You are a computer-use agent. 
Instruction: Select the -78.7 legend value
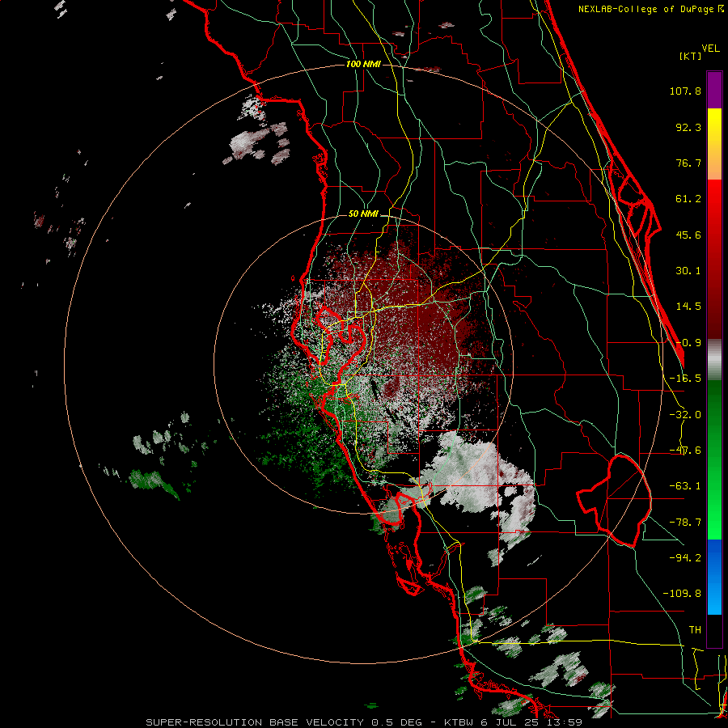point(685,523)
